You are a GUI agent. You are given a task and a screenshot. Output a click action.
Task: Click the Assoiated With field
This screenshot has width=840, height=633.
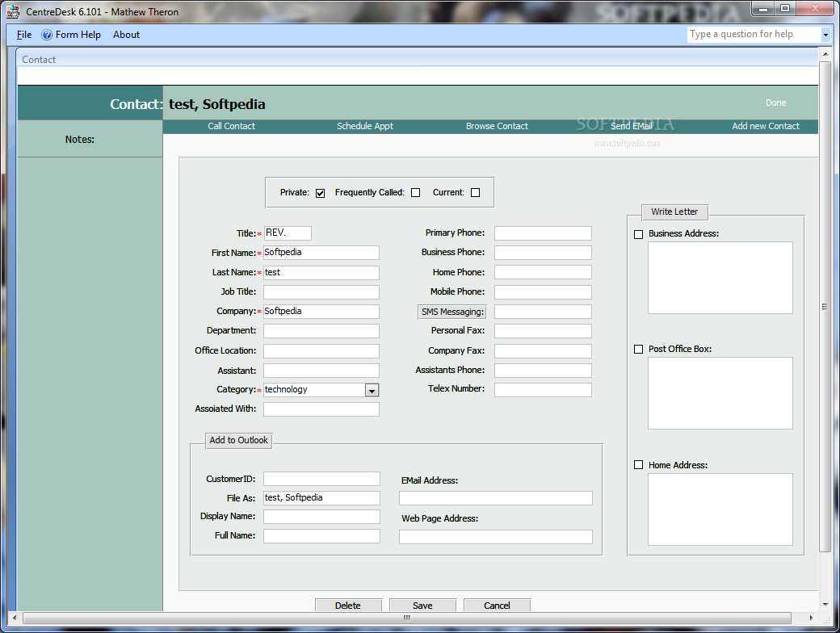pyautogui.click(x=321, y=409)
